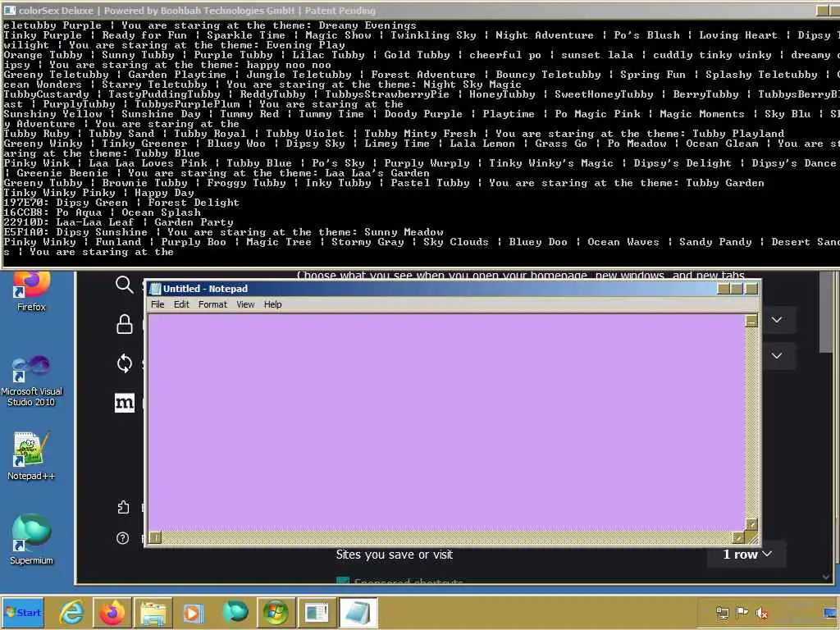
Task: Click 'Untitled - Notepad' title text
Action: (x=205, y=289)
